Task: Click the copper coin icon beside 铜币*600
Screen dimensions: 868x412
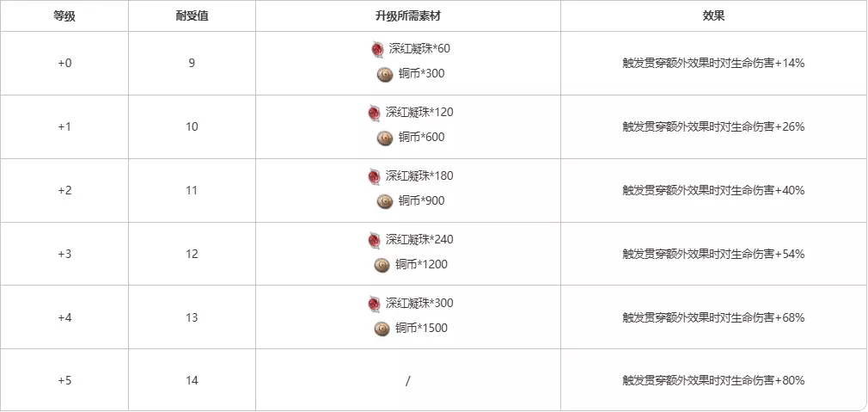Action: click(x=384, y=138)
